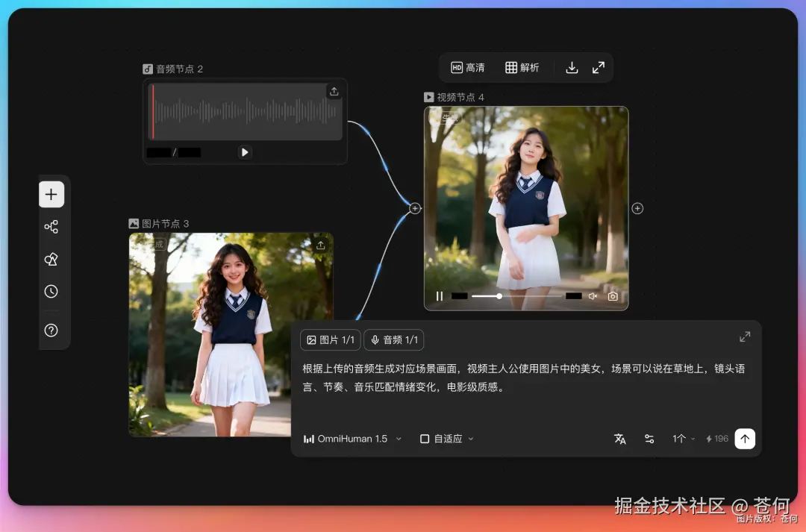
Task: Toggle 解析 grid analysis mode
Action: (x=523, y=67)
